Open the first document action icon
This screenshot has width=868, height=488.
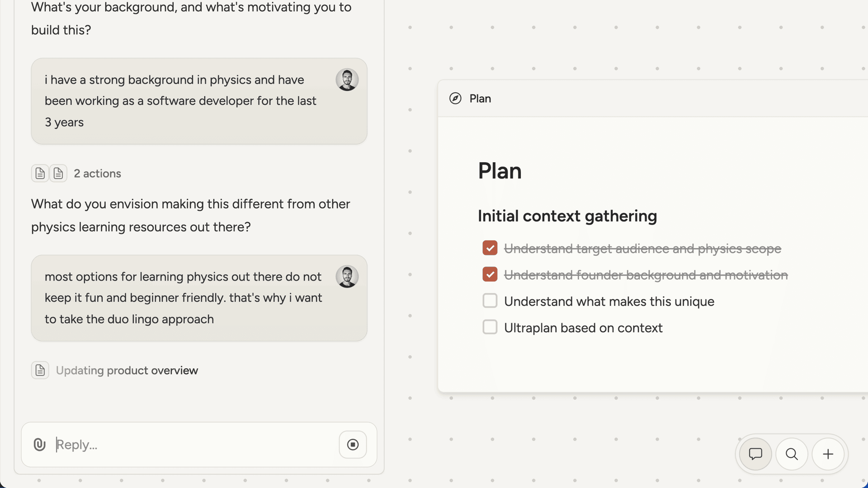pyautogui.click(x=40, y=173)
